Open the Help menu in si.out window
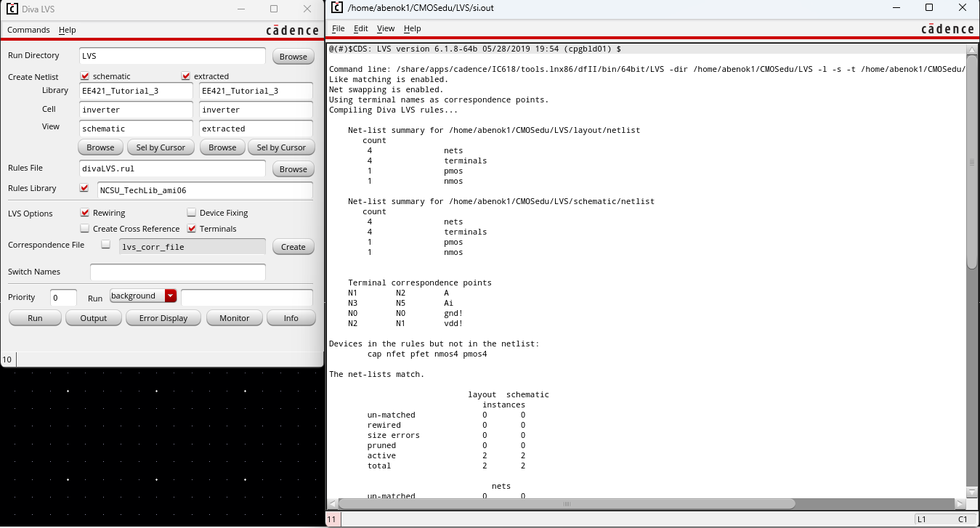 click(x=413, y=28)
